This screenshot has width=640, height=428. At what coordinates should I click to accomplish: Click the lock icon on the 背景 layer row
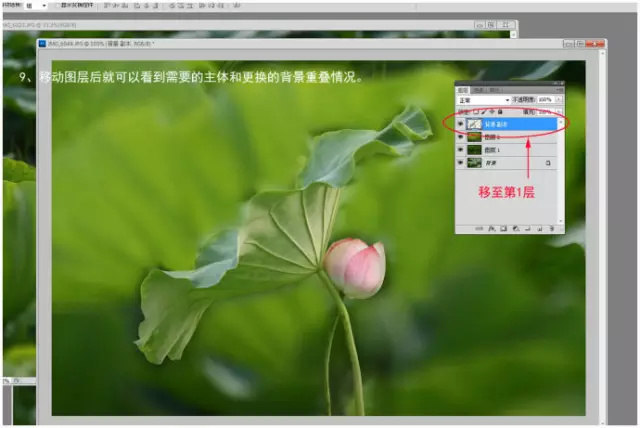point(548,162)
